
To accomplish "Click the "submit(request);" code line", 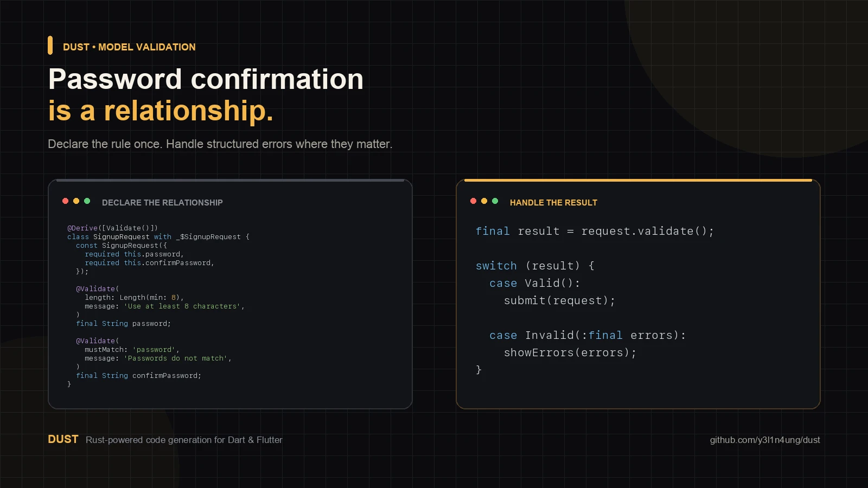I will point(560,301).
